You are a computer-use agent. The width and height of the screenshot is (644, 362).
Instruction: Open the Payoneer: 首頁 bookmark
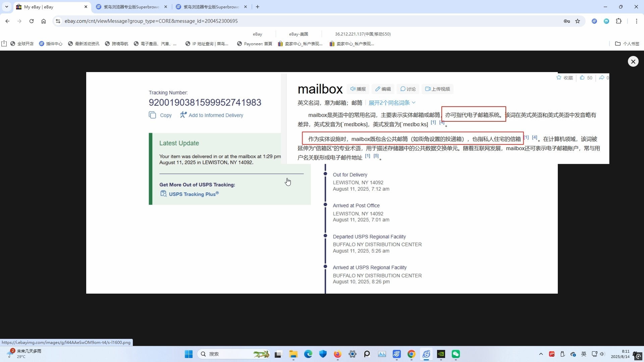[x=255, y=44]
